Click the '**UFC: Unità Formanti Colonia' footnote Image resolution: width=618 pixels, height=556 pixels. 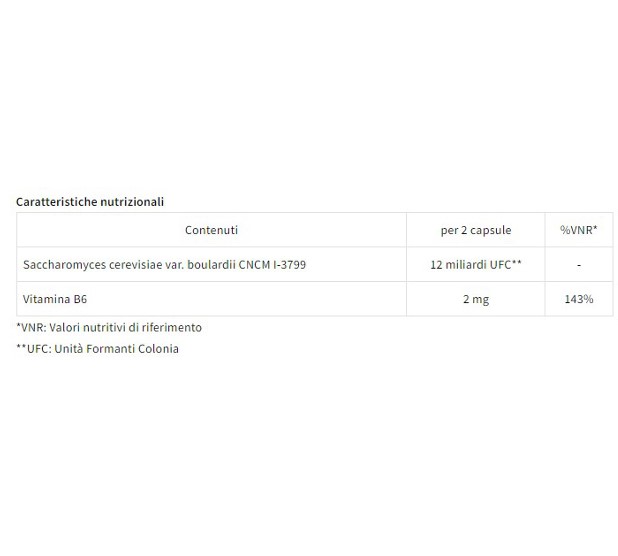pyautogui.click(x=97, y=349)
